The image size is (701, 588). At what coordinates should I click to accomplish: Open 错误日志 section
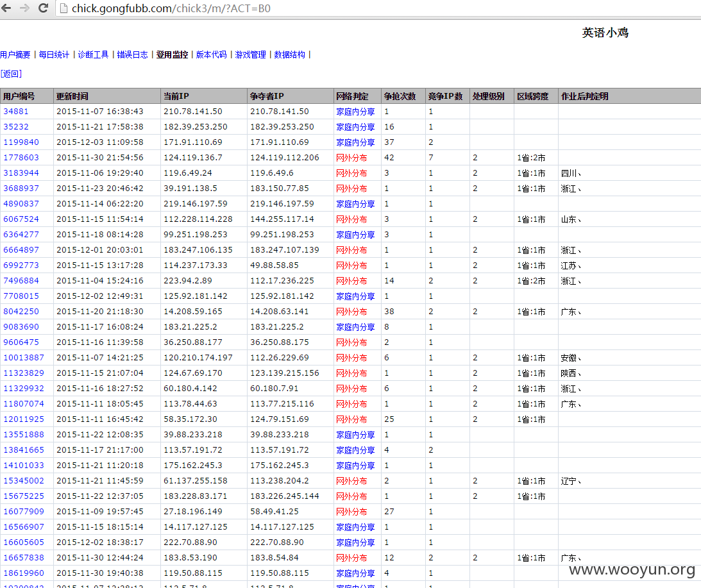click(x=132, y=55)
